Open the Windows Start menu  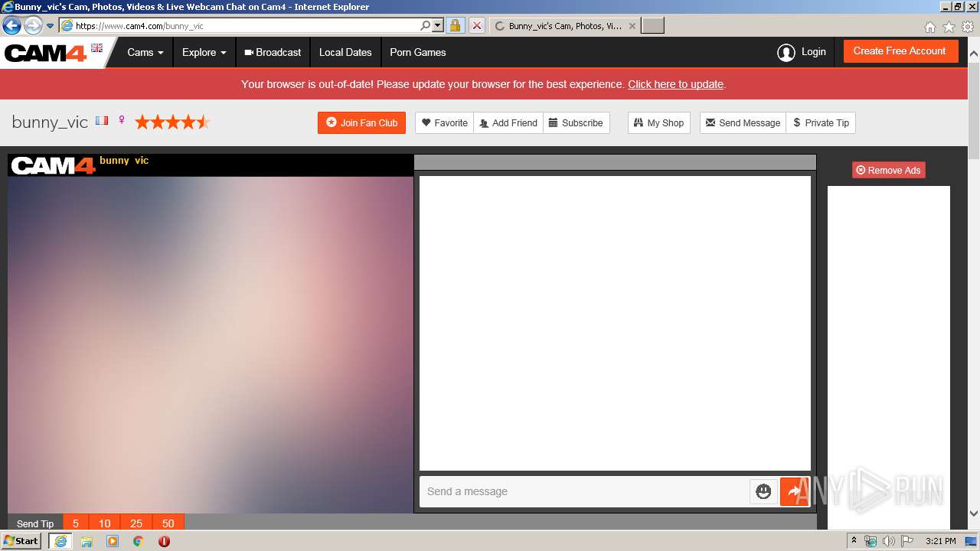[21, 540]
